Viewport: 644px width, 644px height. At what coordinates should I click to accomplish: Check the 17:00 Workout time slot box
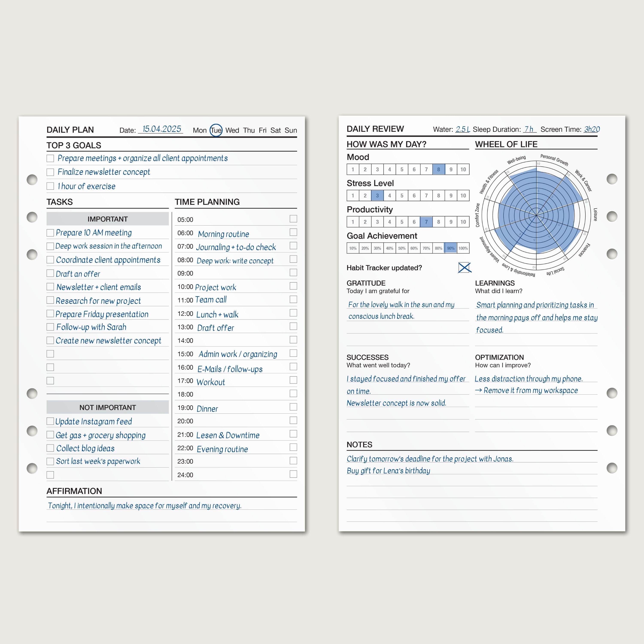(x=293, y=380)
